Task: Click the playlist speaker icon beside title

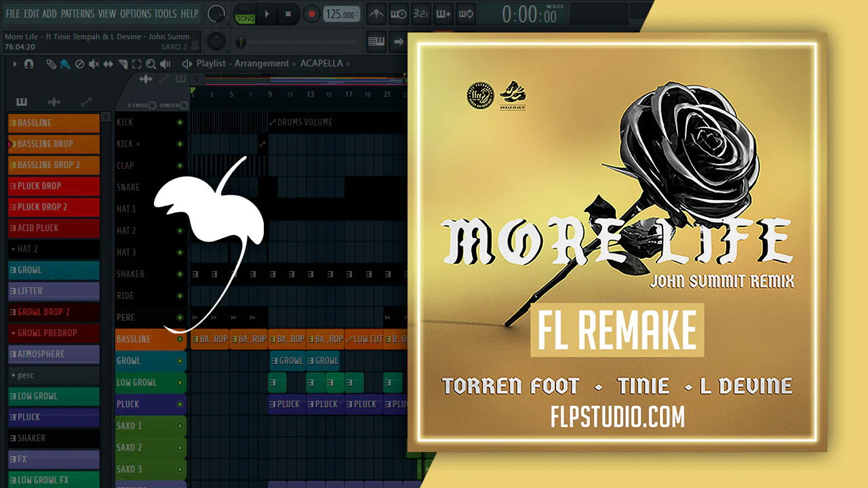Action: 187,64
